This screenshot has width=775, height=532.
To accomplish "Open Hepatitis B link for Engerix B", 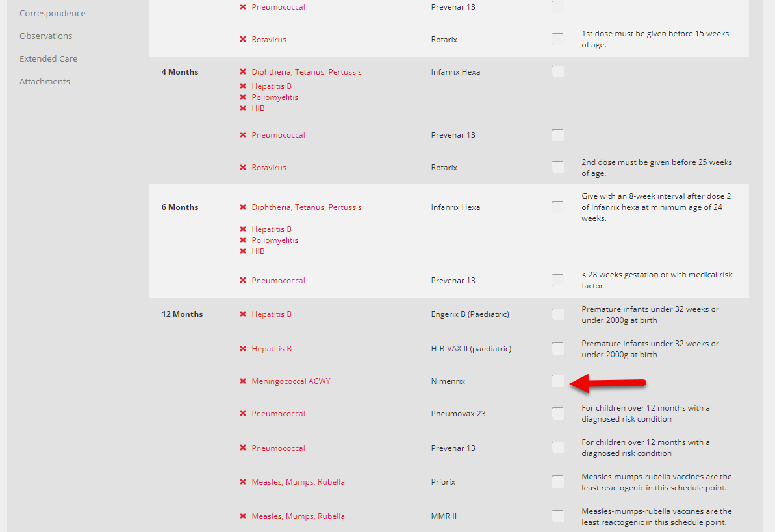I will tap(272, 314).
